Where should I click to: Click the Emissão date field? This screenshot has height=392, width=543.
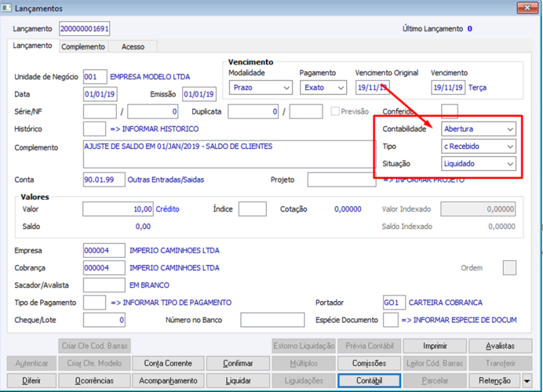199,94
